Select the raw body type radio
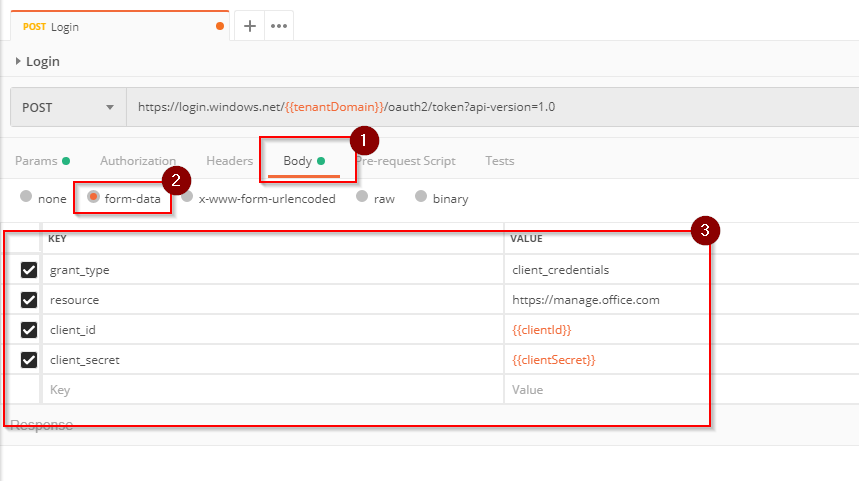The height and width of the screenshot is (481, 859). pos(362,196)
